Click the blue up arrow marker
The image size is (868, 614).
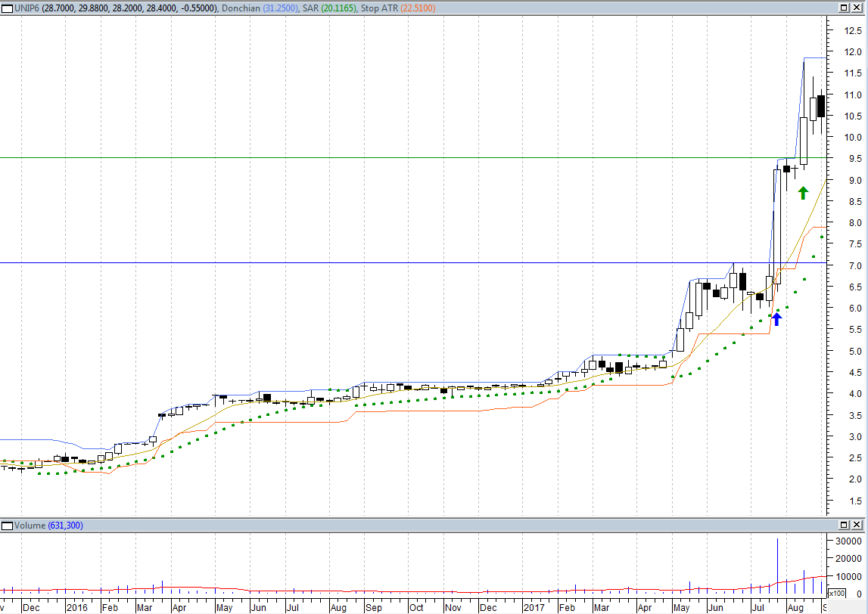[x=776, y=319]
